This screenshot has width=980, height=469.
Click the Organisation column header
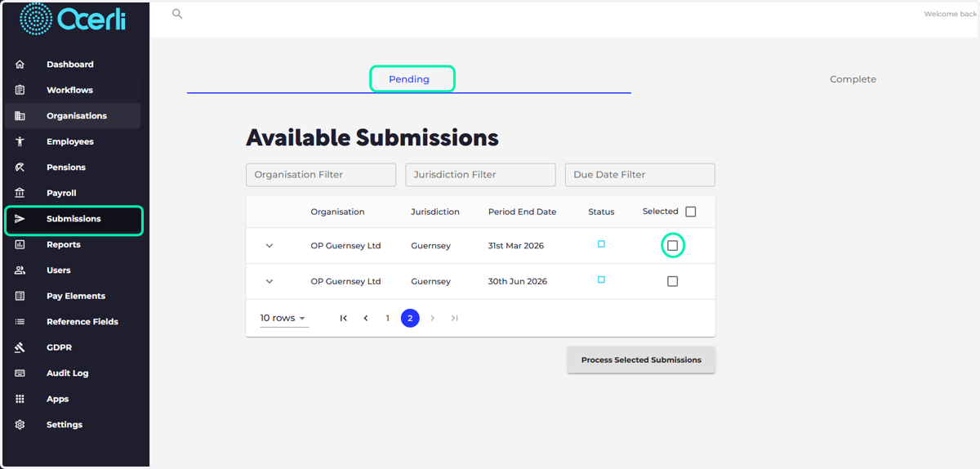pyautogui.click(x=337, y=212)
